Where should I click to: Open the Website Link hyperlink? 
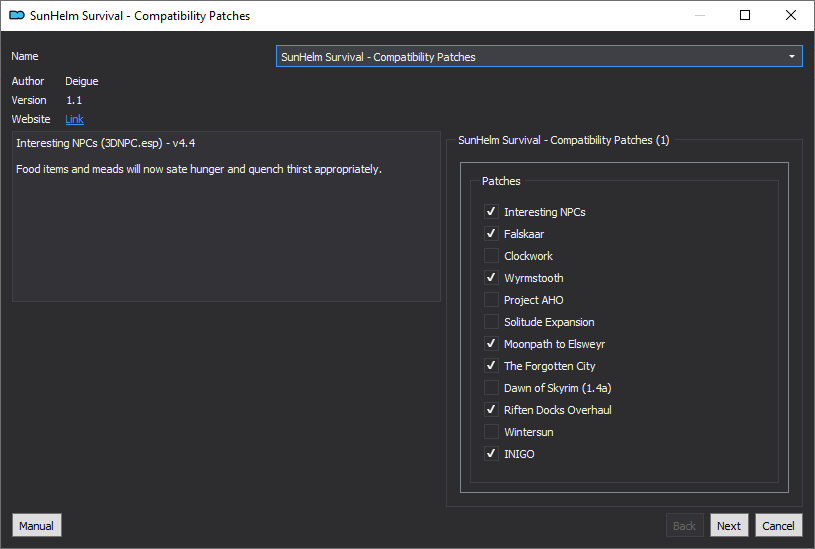pos(74,119)
